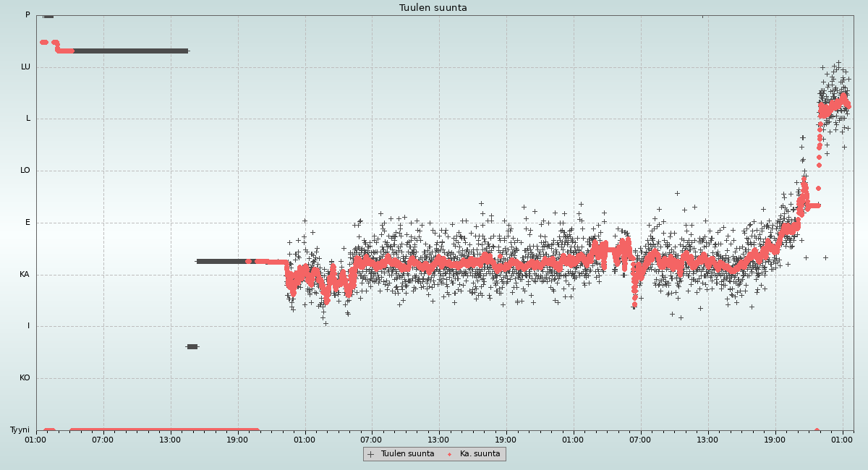
Task: Click the short isolated dark bar between I and KO
Action: [192, 347]
